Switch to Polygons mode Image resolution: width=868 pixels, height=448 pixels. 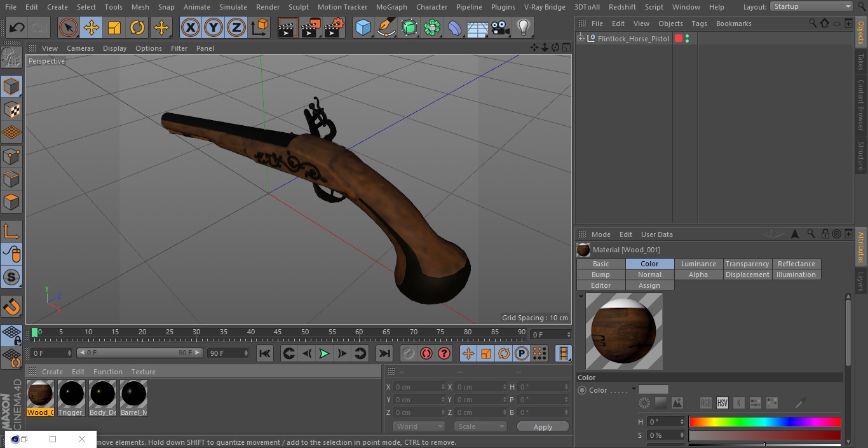pyautogui.click(x=11, y=203)
